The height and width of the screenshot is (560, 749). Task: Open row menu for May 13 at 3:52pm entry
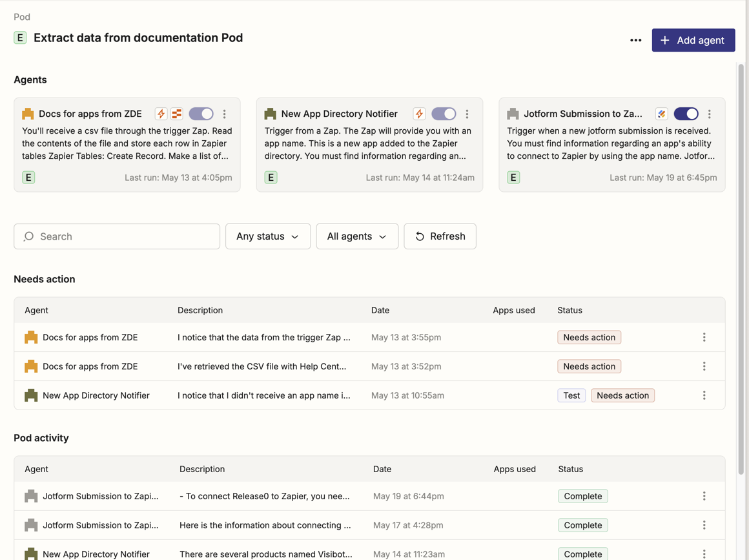point(704,366)
